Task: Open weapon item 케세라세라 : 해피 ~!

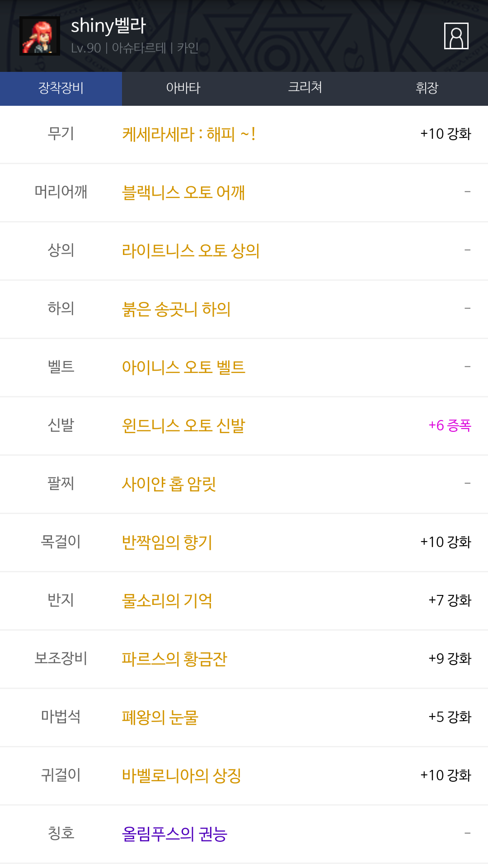Action: (188, 134)
